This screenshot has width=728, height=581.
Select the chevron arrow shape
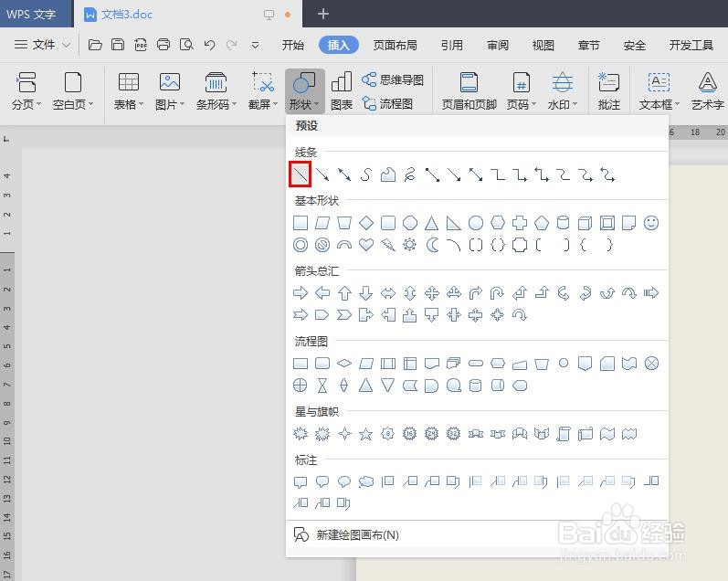pos(344,315)
